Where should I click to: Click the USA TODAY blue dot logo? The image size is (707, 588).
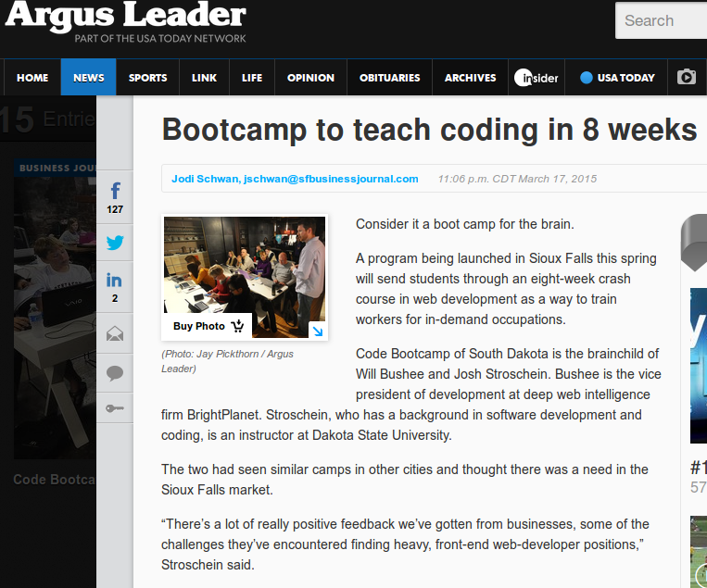(x=587, y=78)
